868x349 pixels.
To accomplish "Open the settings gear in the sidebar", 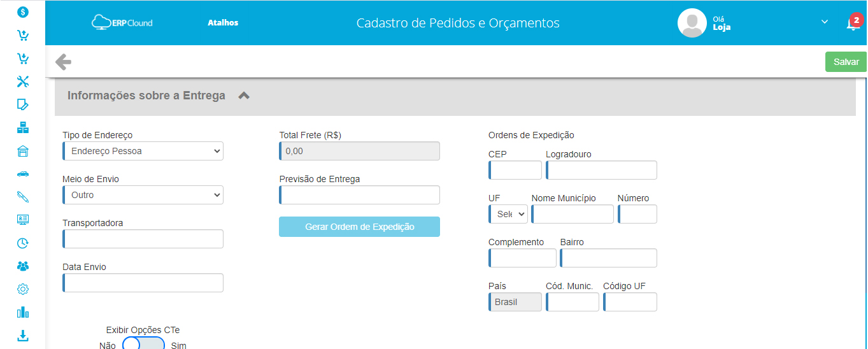I will click(x=23, y=289).
